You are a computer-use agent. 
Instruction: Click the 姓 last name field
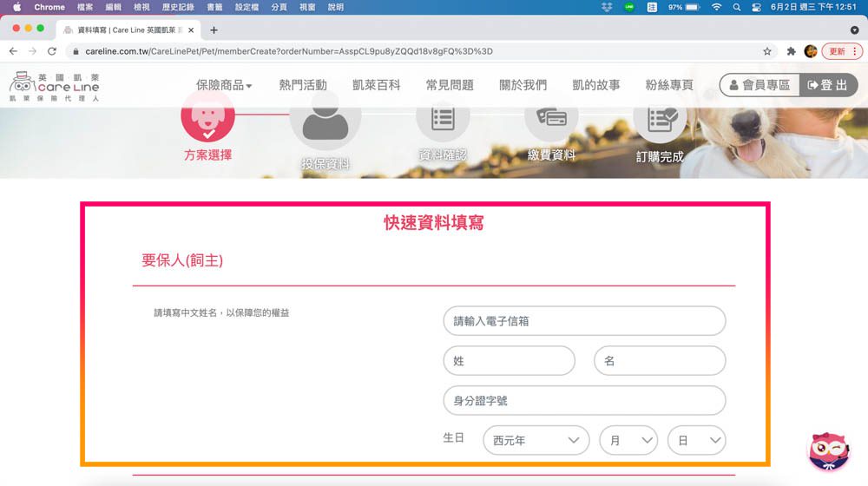(509, 360)
